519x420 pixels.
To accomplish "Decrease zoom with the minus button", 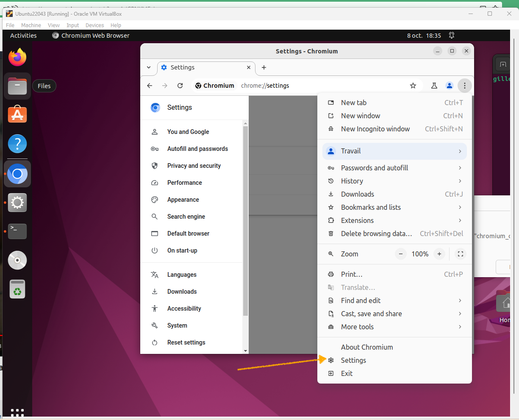I will click(400, 254).
